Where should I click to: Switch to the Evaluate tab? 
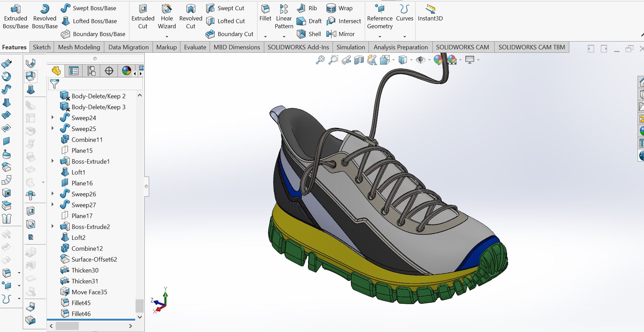click(195, 47)
